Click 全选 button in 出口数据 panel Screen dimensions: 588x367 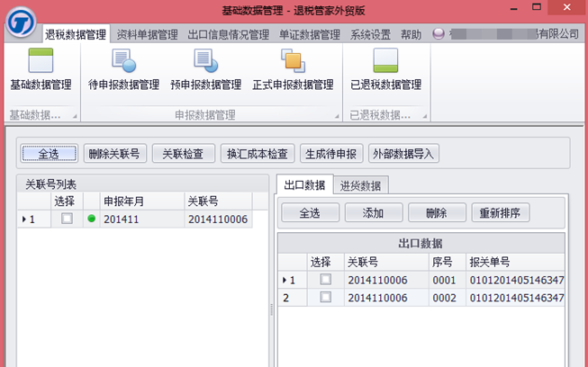click(x=310, y=212)
